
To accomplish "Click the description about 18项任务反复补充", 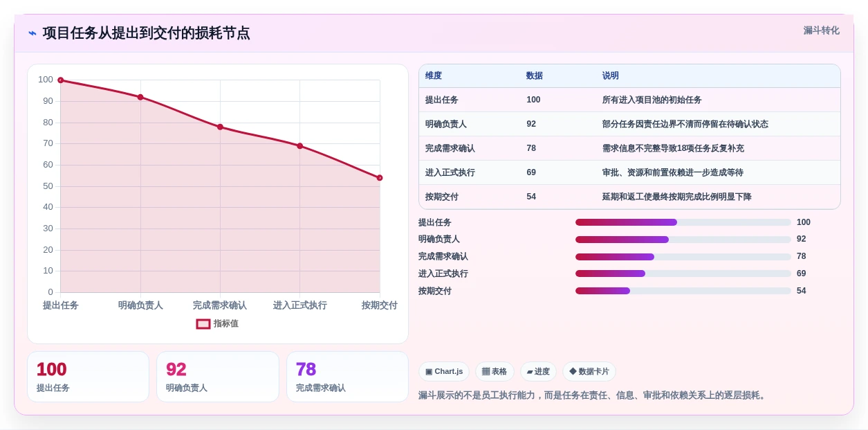I will coord(673,148).
